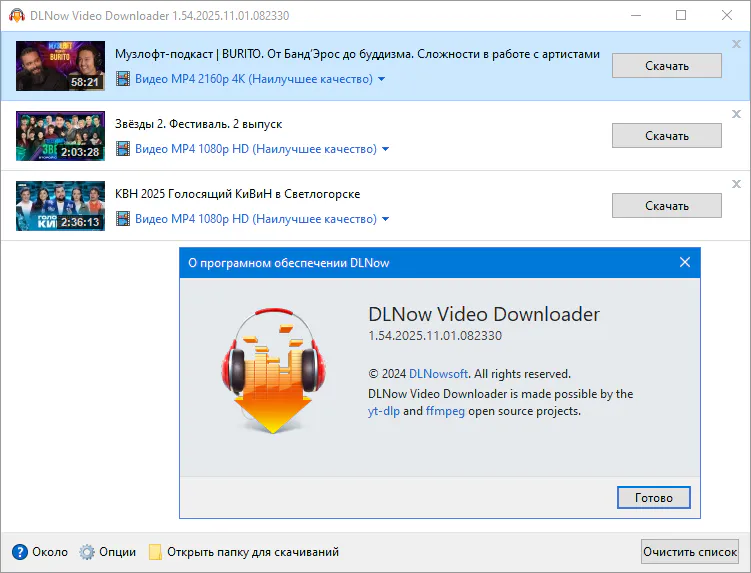The image size is (751, 573).
Task: Click the help icon next to Около
Action: coord(19,551)
